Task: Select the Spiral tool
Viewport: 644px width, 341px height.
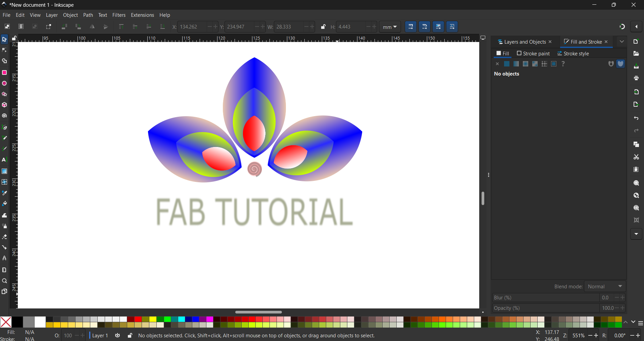Action: pos(4,116)
